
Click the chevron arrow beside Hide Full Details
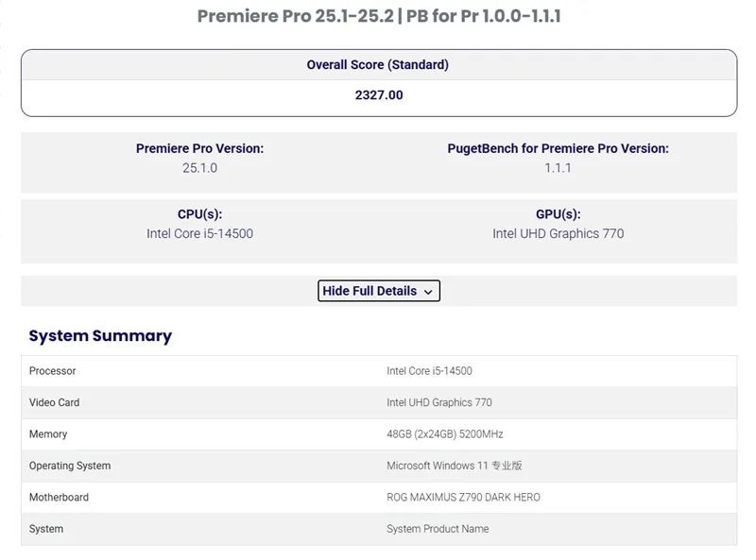coord(428,292)
